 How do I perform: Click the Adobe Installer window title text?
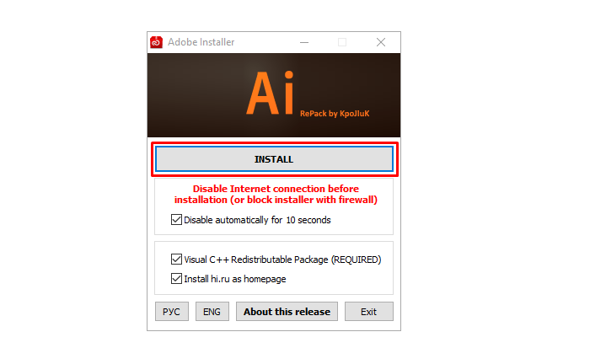tap(201, 42)
